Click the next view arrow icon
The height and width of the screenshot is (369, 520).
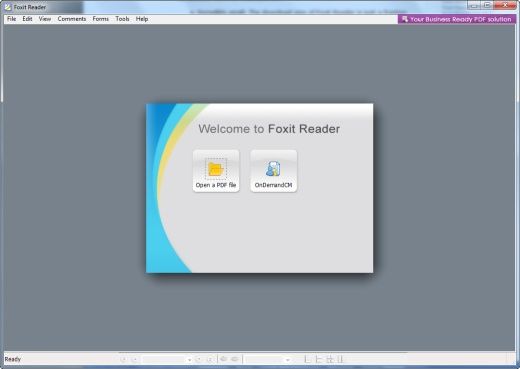[x=235, y=359]
